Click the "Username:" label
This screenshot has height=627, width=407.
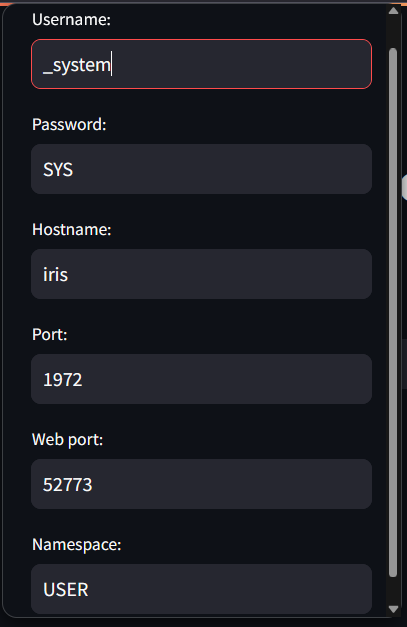click(x=71, y=20)
